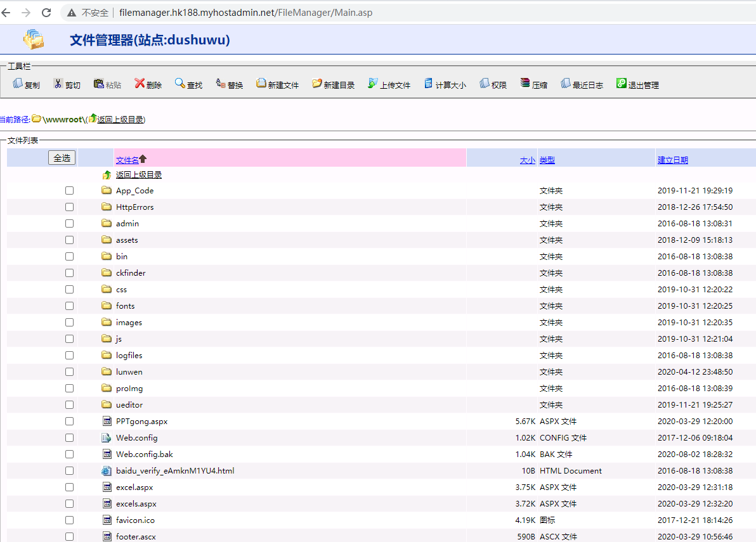Viewport: 756px width, 542px height.
Task: Open the admin folder link
Action: click(127, 224)
